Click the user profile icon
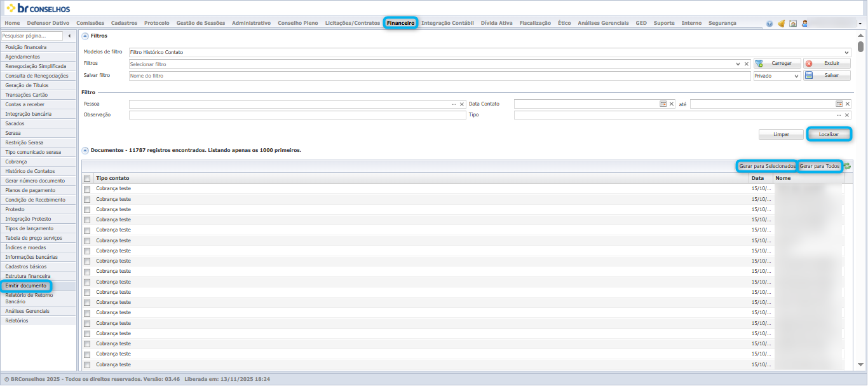 tap(804, 24)
